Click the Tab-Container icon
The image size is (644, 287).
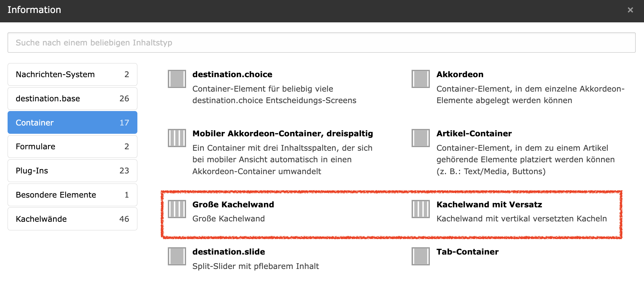tap(420, 256)
